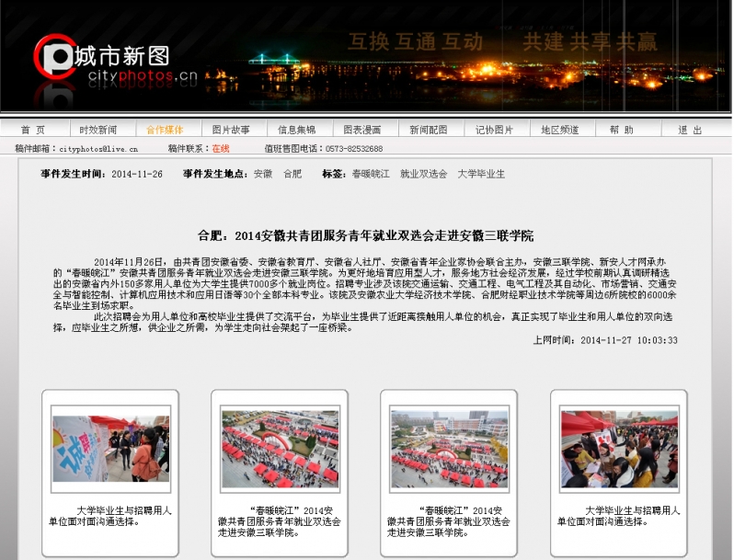Viewport: 734px width, 560px height.
Task: Open fourth thumbnail of recruiting booth crowd
Action: tap(619, 449)
